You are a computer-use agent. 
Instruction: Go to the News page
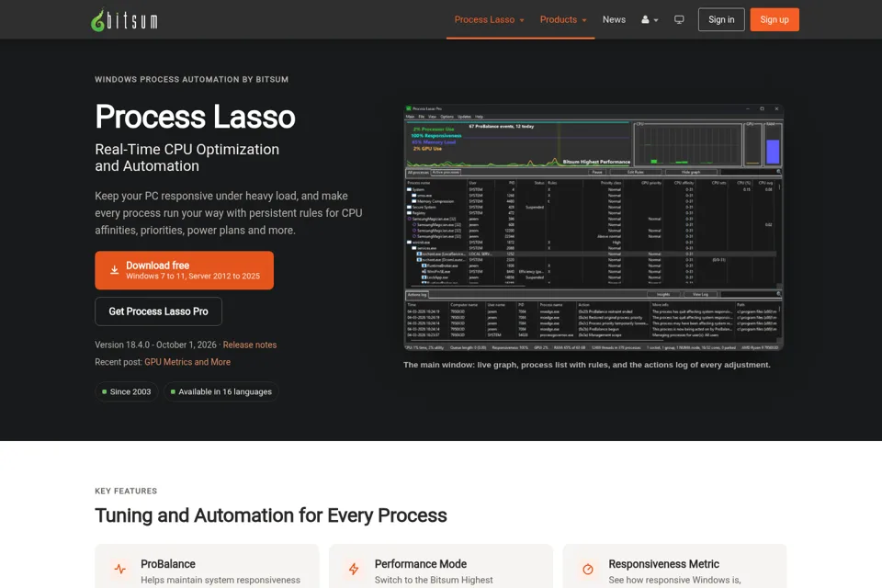point(614,19)
